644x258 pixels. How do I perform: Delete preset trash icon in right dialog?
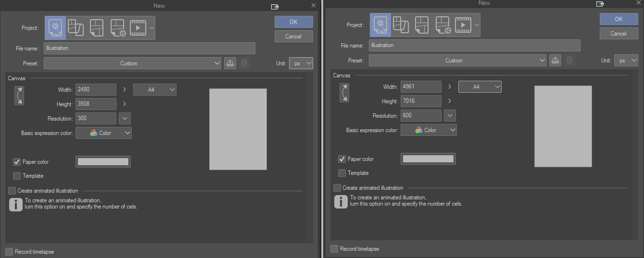tap(569, 61)
